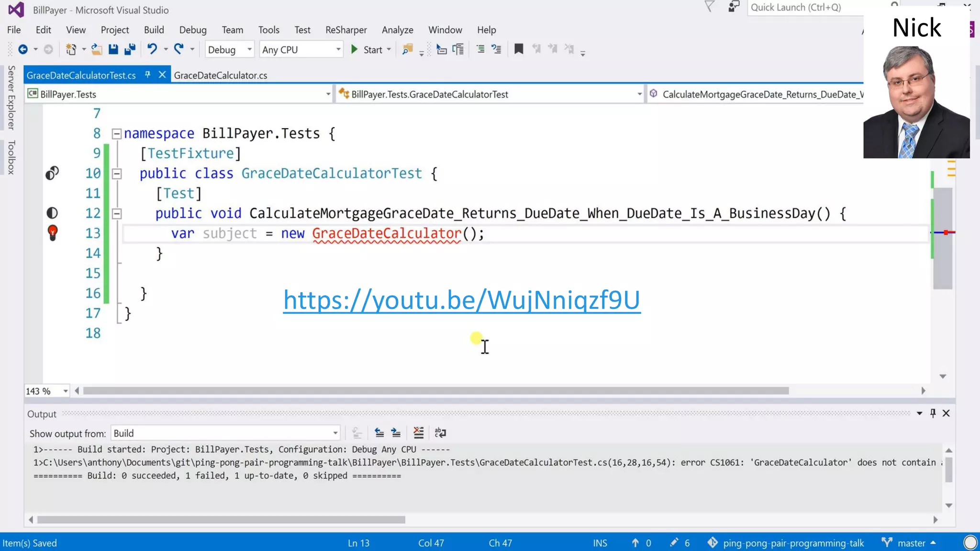Click the Navigate Backward arrow icon
980x551 pixels.
click(22, 49)
